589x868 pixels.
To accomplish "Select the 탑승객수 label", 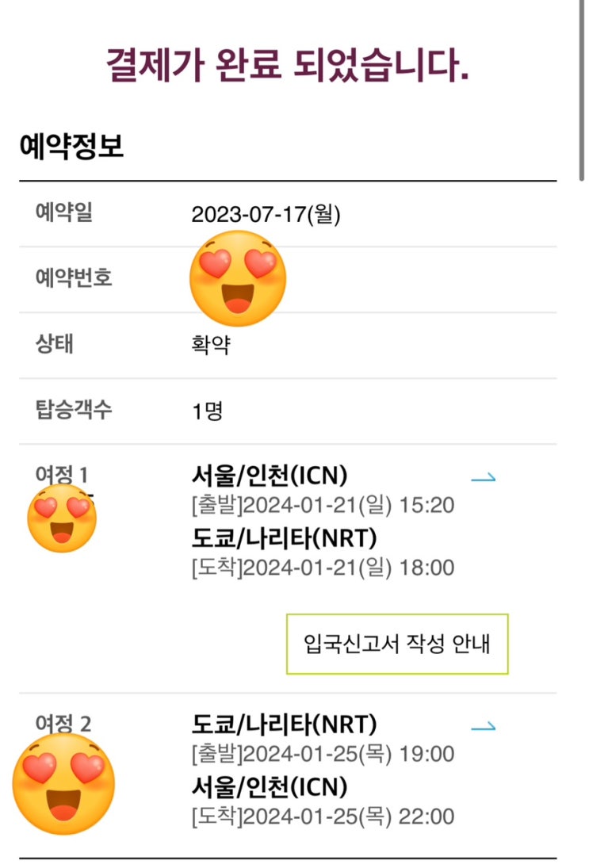I will point(74,411).
